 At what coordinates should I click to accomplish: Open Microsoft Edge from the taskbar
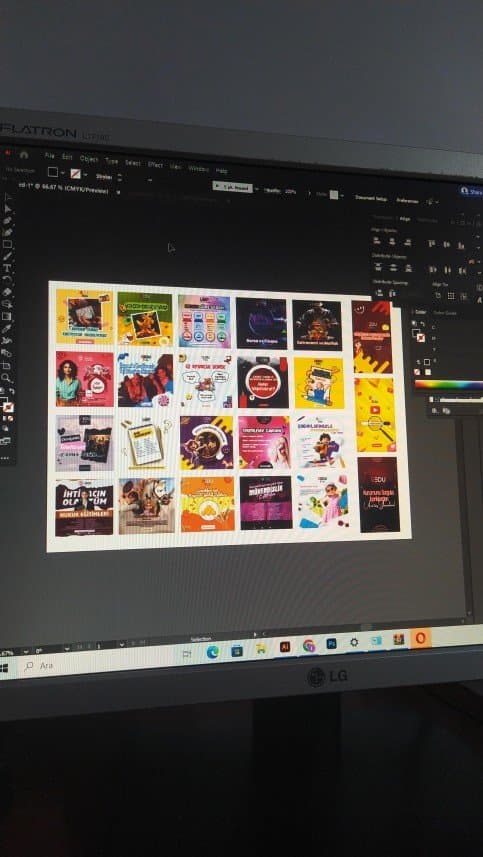tap(213, 651)
